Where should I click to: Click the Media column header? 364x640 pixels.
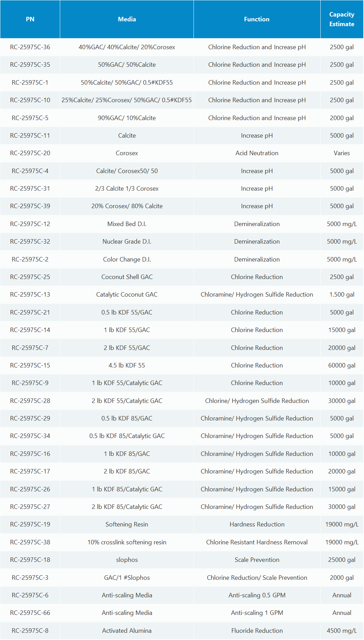click(127, 19)
